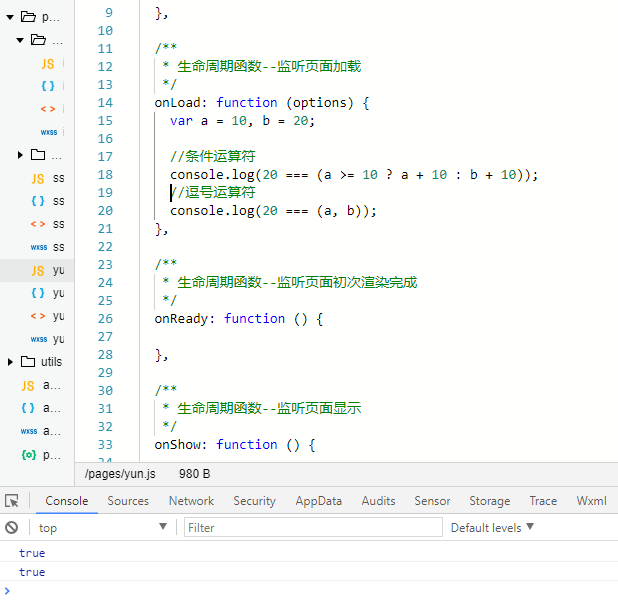The width and height of the screenshot is (618, 608).
Task: Open the Trace tab
Action: (543, 501)
